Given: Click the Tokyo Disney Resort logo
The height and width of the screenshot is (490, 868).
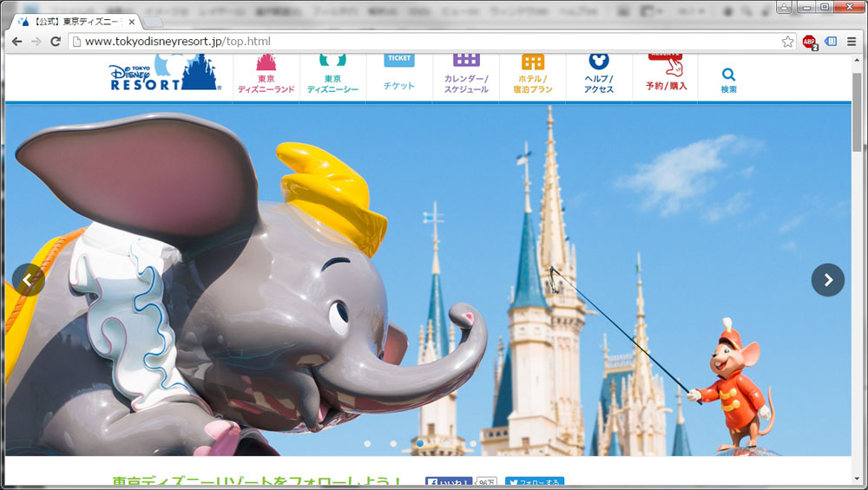Looking at the screenshot, I should click(164, 73).
